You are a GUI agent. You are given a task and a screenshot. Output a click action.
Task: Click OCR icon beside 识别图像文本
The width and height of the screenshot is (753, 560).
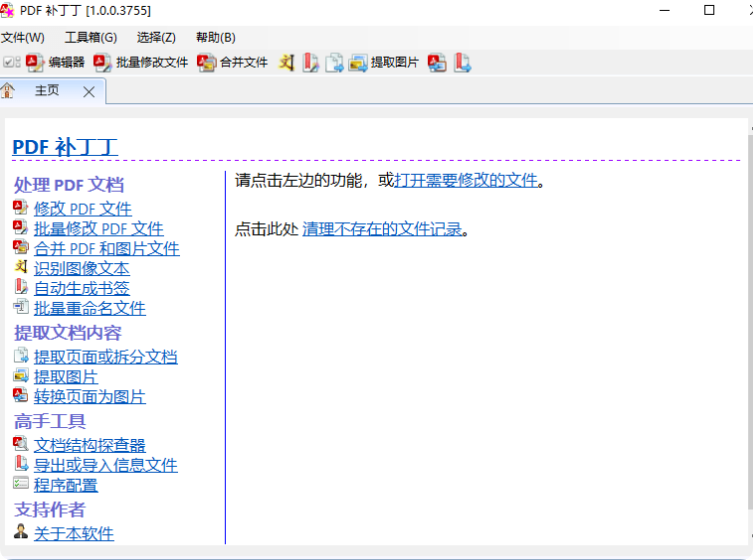tap(21, 266)
